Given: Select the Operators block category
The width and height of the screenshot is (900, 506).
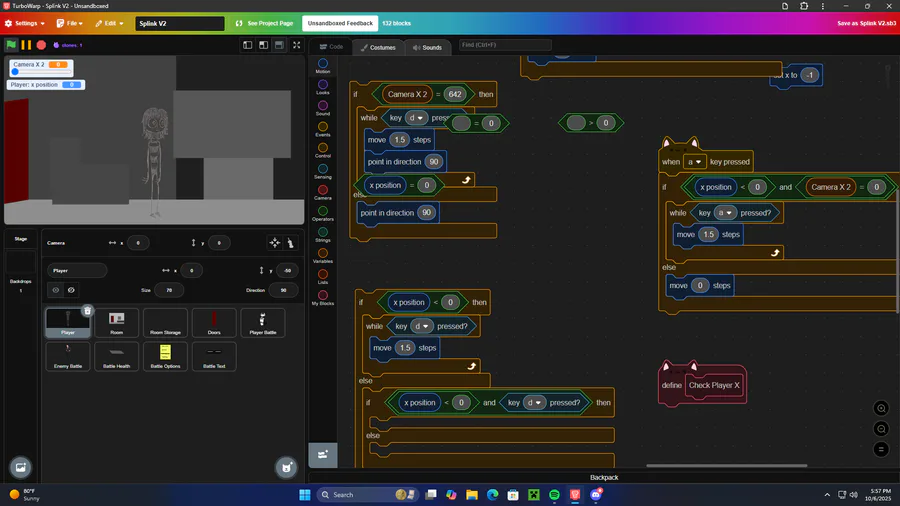Looking at the screenshot, I should 323,214.
